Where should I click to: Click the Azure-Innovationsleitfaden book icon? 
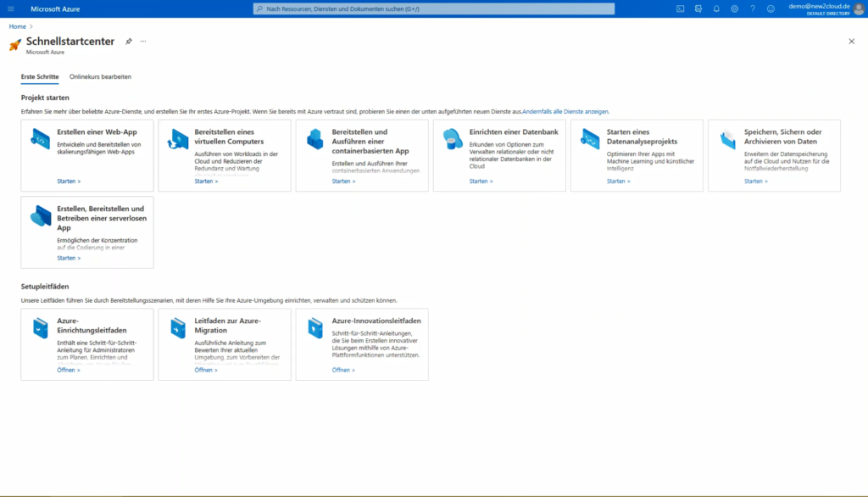click(315, 328)
